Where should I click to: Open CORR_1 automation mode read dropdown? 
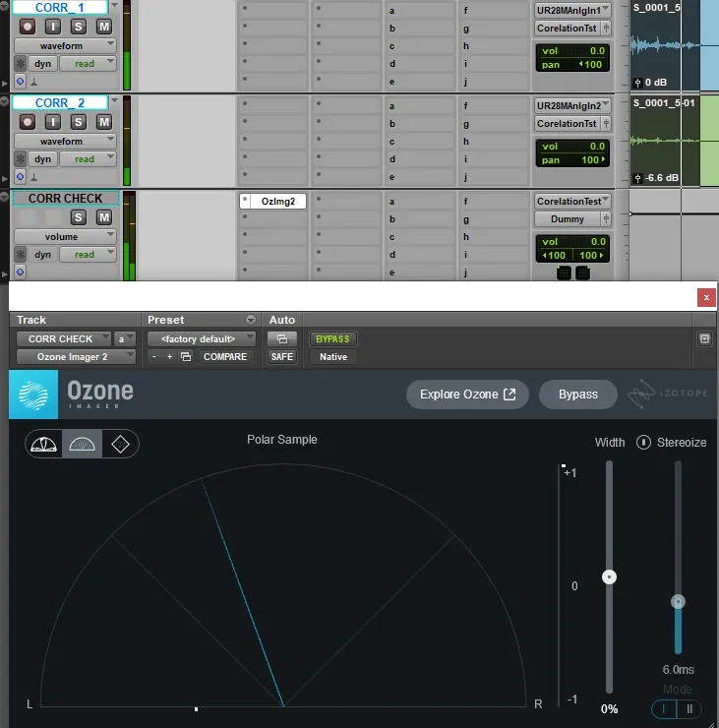point(88,64)
